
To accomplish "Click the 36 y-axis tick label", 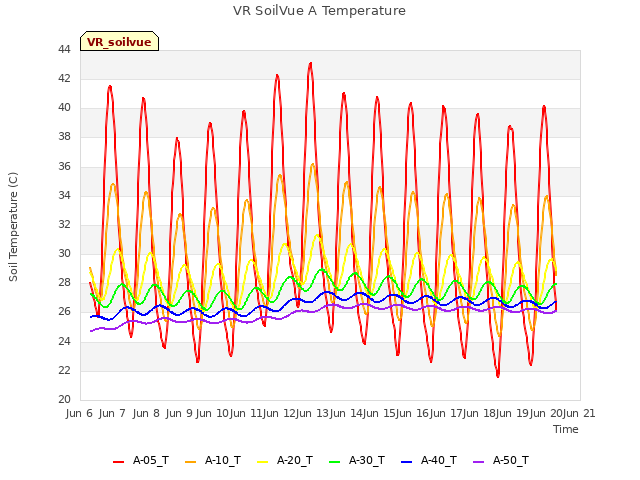I will tap(64, 166).
